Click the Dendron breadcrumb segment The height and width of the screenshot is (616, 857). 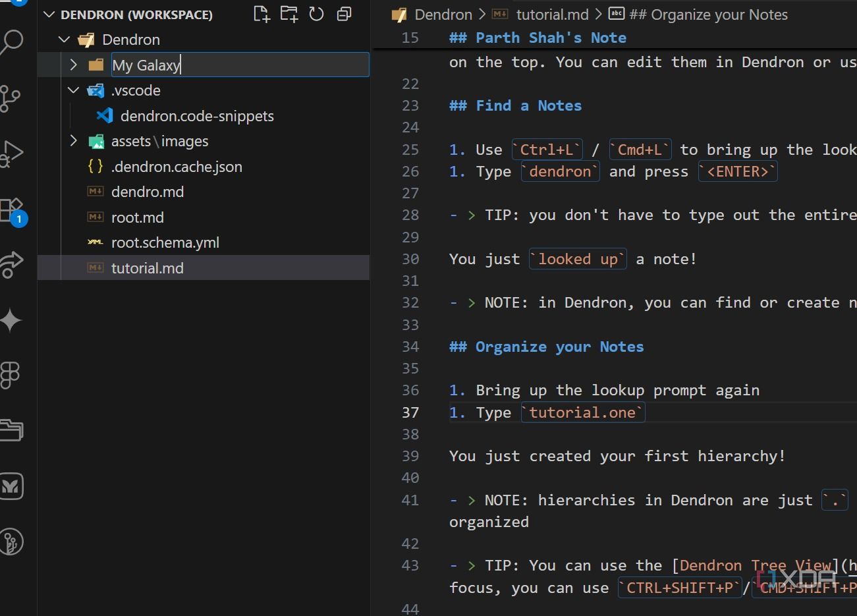pyautogui.click(x=443, y=14)
